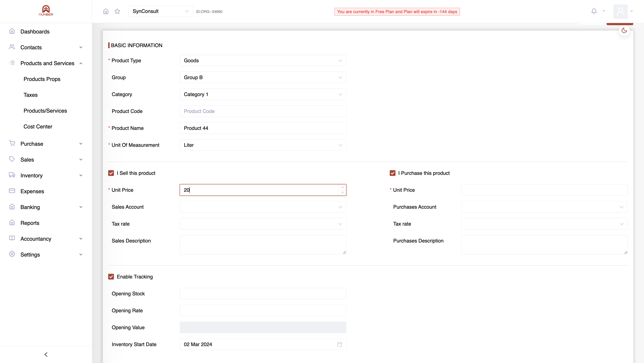Open the Purchases Account dropdown
This screenshot has height=363, width=644.
click(x=544, y=207)
